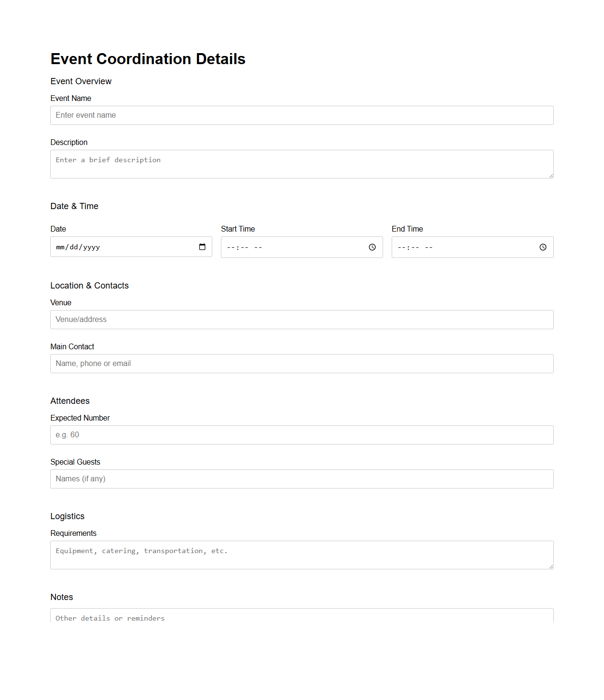Click the Logistics section heading

pyautogui.click(x=67, y=516)
